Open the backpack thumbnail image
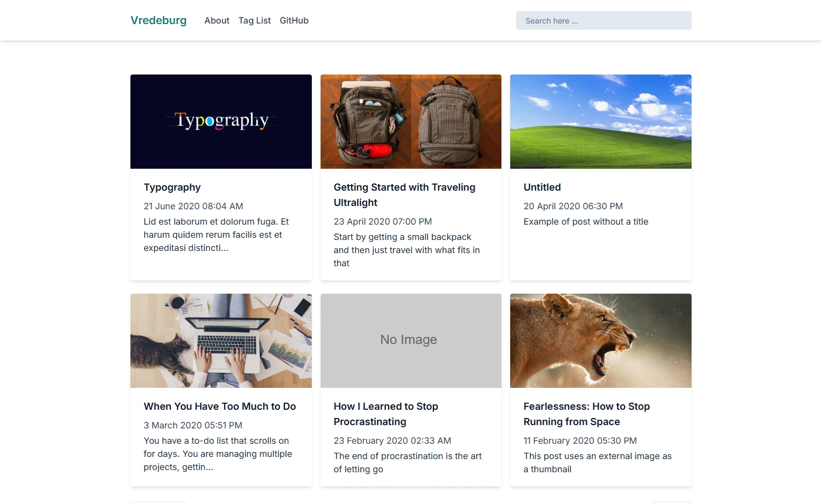Viewport: 822px width, 504px height. coord(411,122)
